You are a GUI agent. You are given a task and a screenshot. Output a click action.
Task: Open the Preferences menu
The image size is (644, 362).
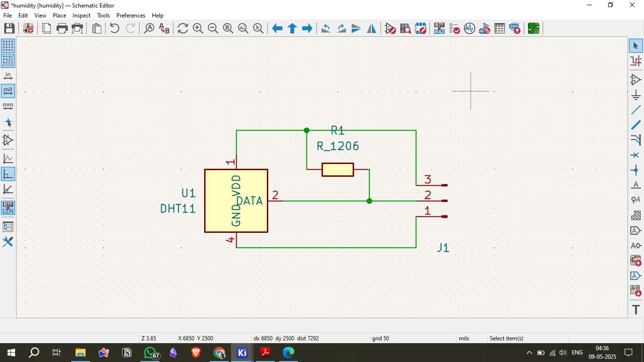pos(131,16)
